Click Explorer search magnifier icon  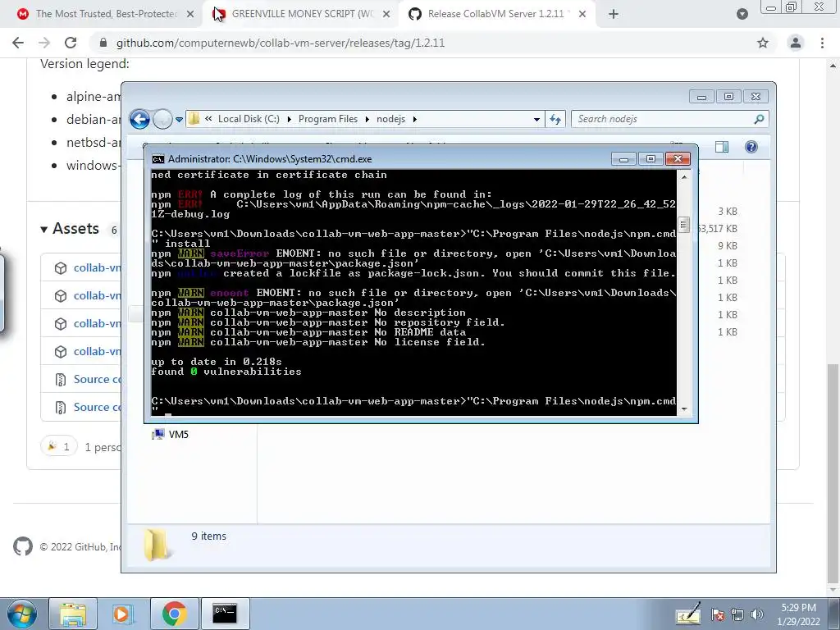coord(759,119)
